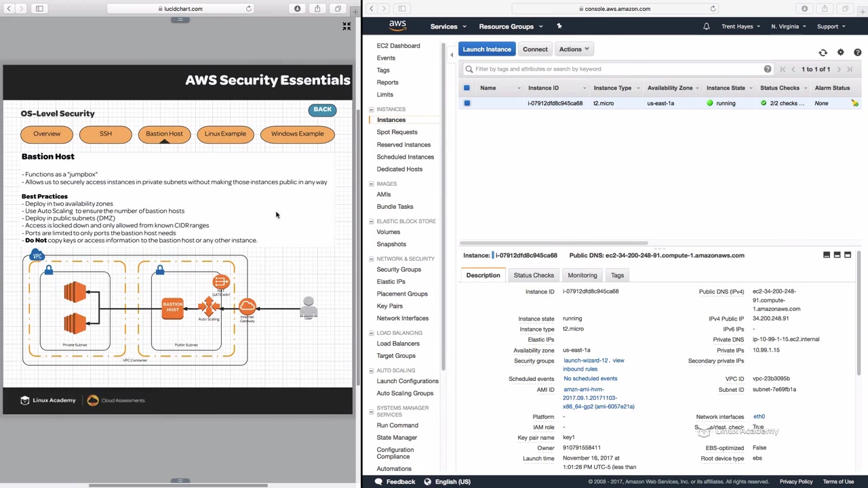Open the Windows Example slide tab
The height and width of the screenshot is (488, 868).
(297, 134)
